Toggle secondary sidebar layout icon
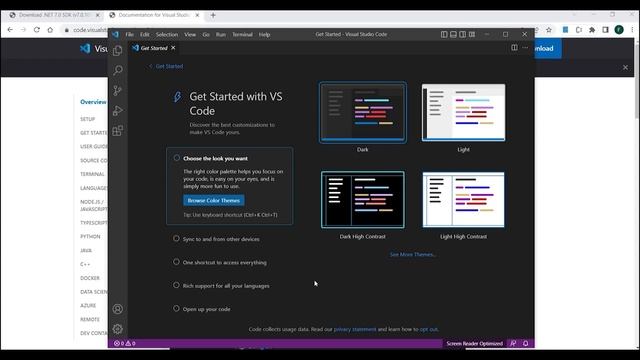Image resolution: width=640 pixels, height=360 pixels. tap(462, 34)
